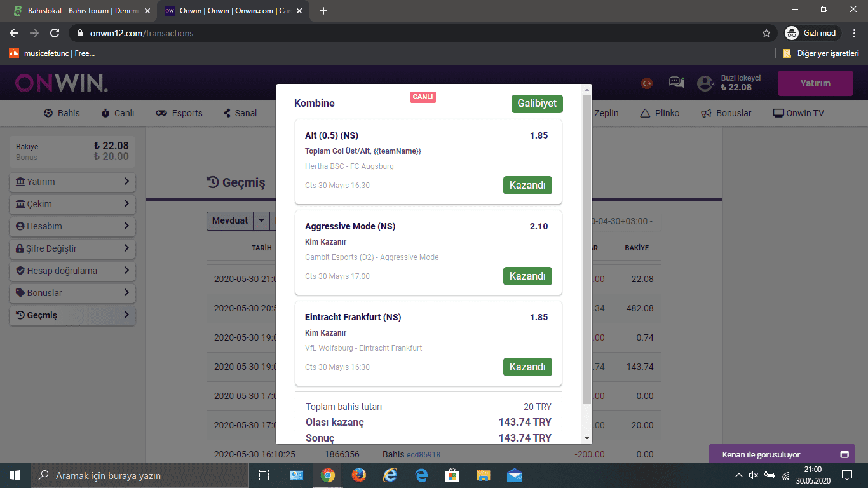Click the popup scrollbar down arrow
Viewport: 868px width, 488px height.
(x=587, y=438)
